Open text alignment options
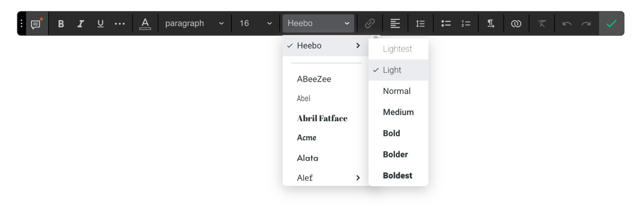 coord(395,23)
